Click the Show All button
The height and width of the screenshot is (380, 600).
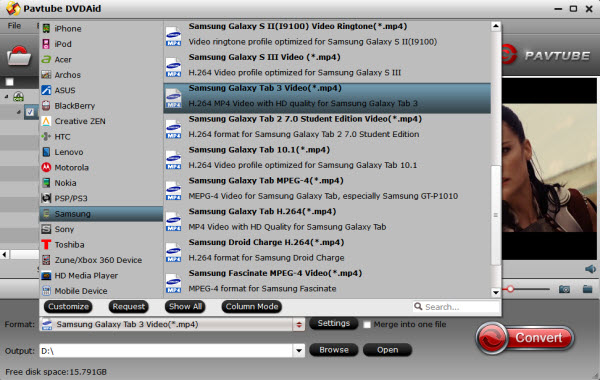185,307
